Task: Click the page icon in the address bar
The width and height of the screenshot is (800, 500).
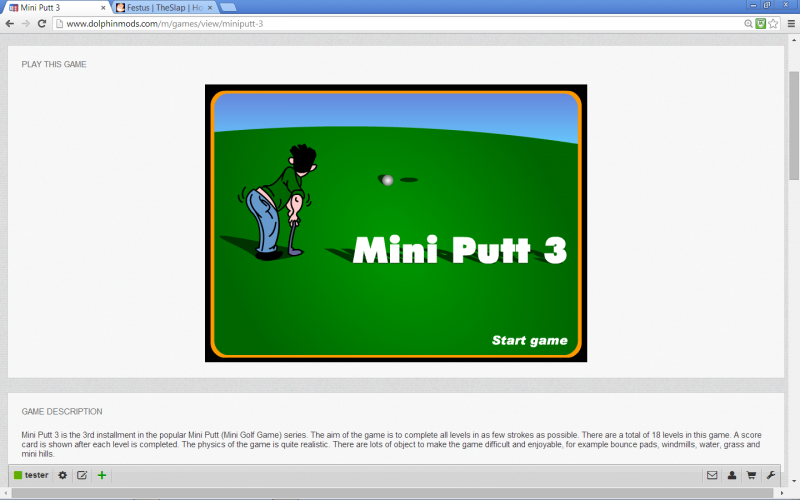Action: (x=59, y=23)
